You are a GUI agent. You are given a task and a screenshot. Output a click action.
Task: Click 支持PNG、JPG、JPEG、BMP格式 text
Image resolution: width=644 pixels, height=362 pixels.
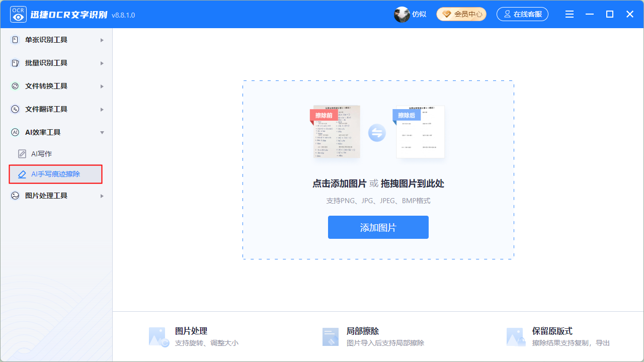coord(378,201)
